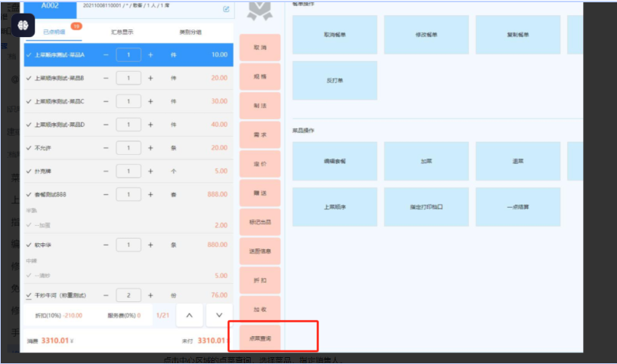Decrease quantity of 上菜顺序测试-菜品B with minus
The width and height of the screenshot is (617, 364).
click(x=106, y=79)
